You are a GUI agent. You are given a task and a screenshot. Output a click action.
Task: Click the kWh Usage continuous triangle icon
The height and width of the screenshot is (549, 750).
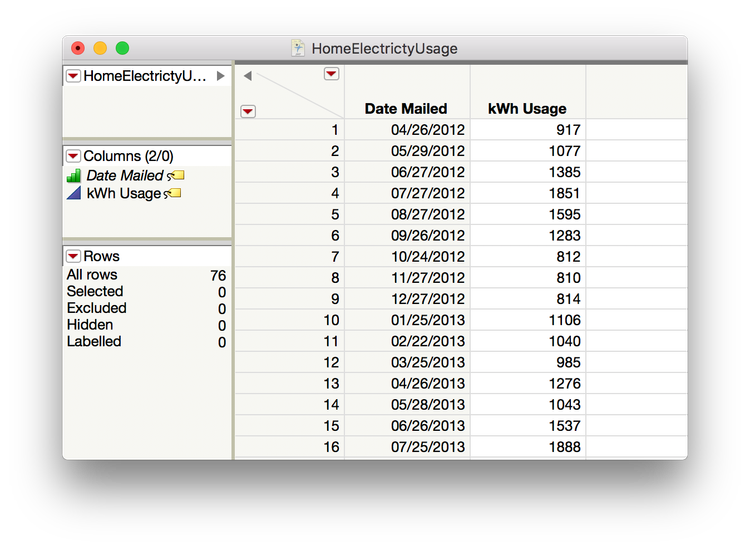tap(74, 193)
